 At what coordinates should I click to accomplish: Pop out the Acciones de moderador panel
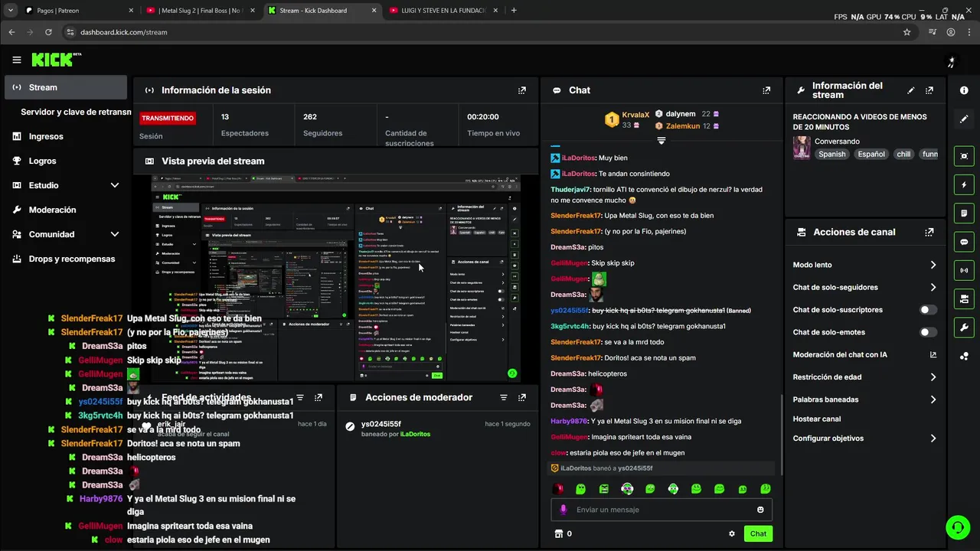522,397
